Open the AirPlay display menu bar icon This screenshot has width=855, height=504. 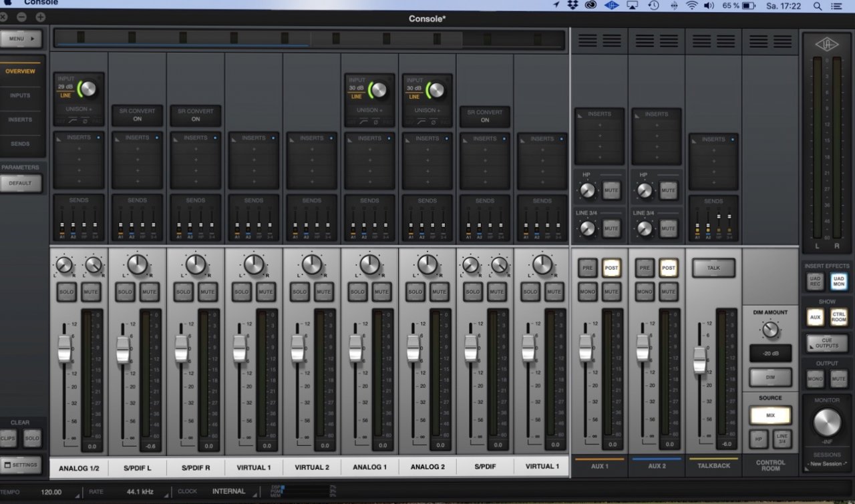pyautogui.click(x=633, y=5)
